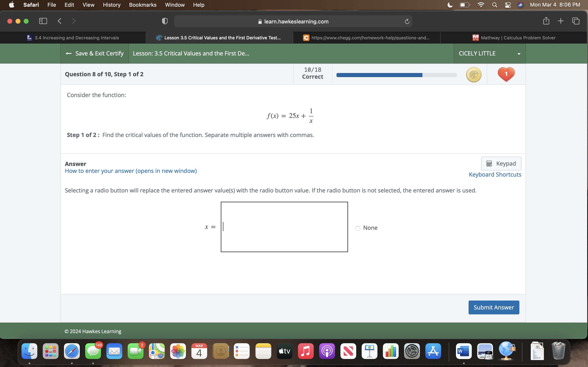Open Keyboard Shortcuts link
588x367 pixels.
click(x=495, y=175)
